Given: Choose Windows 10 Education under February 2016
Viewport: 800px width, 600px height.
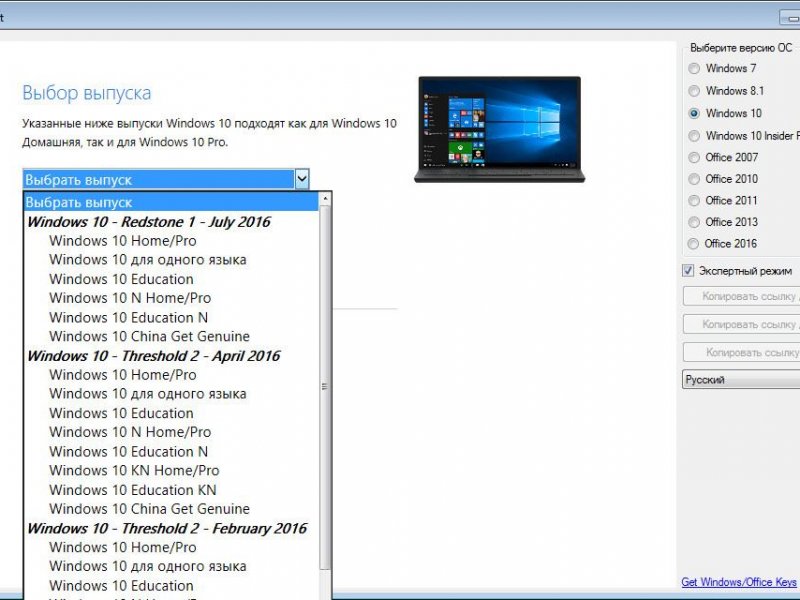Looking at the screenshot, I should click(x=171, y=586).
